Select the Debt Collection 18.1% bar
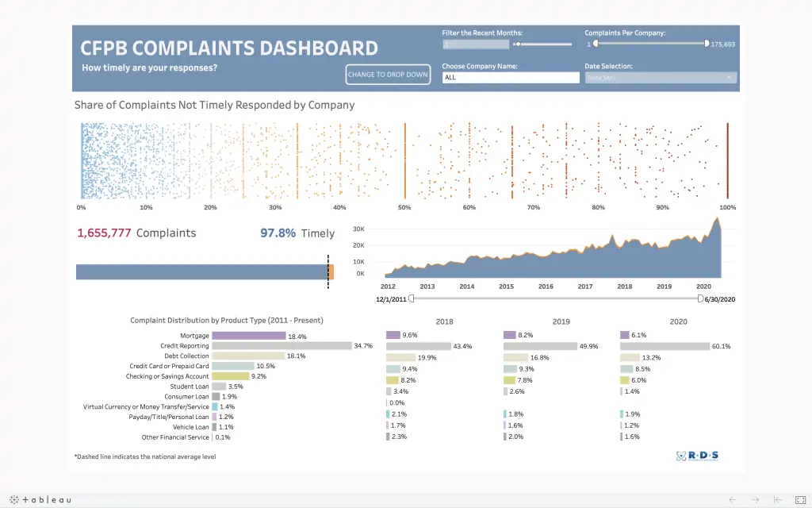 point(248,356)
